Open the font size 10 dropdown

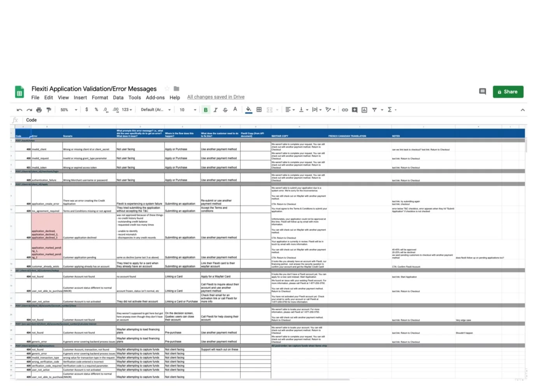[x=188, y=110]
